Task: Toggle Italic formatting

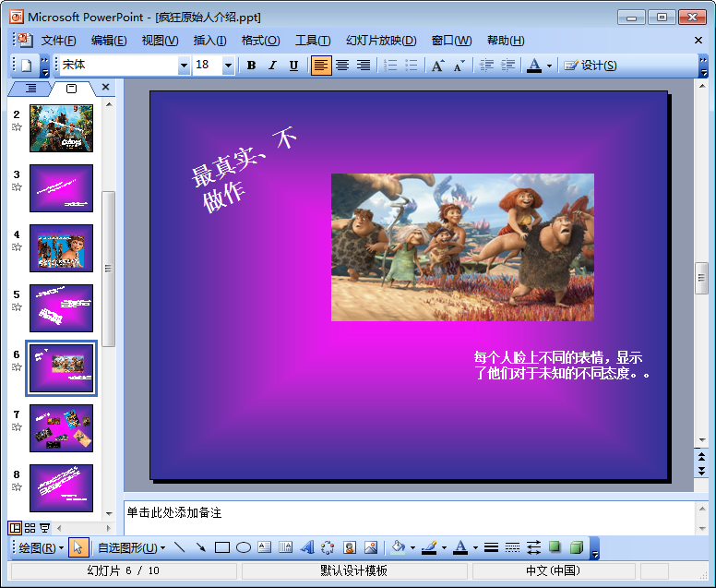Action: (272, 66)
